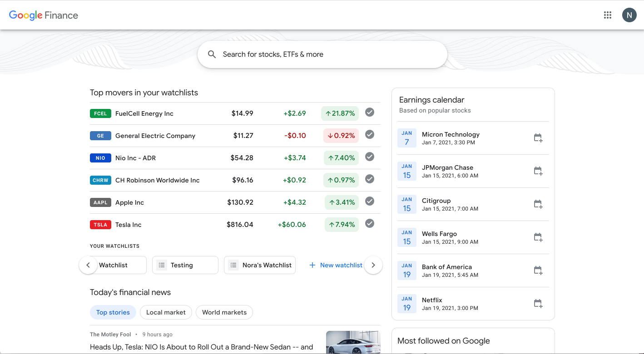This screenshot has width=644, height=354.
Task: Toggle watchlist checkmark for FuelCell Energy
Action: (x=370, y=112)
